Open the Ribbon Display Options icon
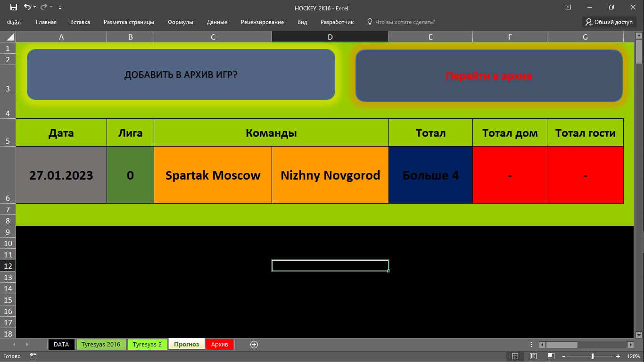The image size is (644, 362). [568, 7]
